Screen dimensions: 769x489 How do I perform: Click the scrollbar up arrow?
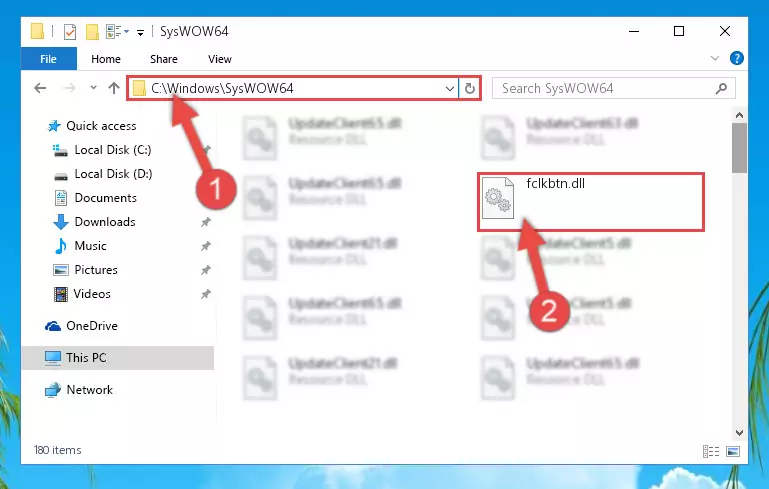(739, 116)
